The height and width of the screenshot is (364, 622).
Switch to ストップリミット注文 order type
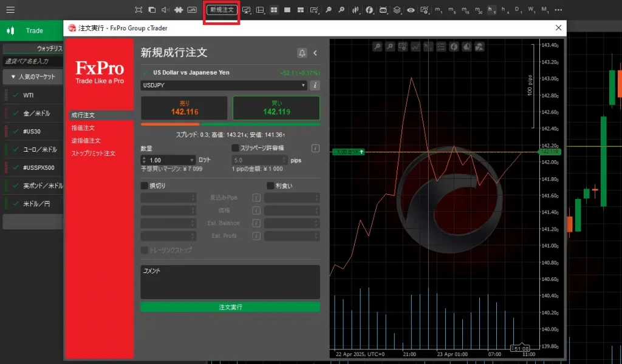pyautogui.click(x=93, y=153)
